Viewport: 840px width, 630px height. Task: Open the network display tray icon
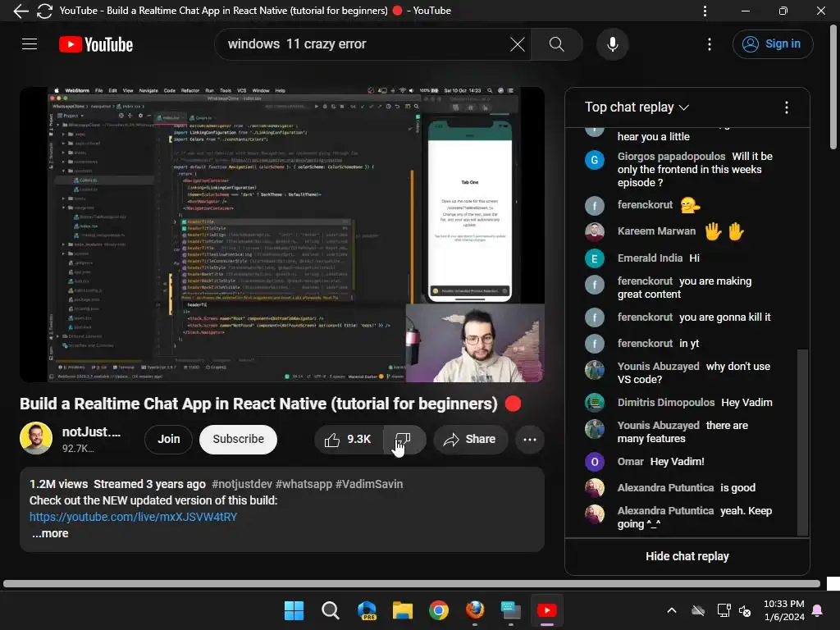click(x=724, y=610)
